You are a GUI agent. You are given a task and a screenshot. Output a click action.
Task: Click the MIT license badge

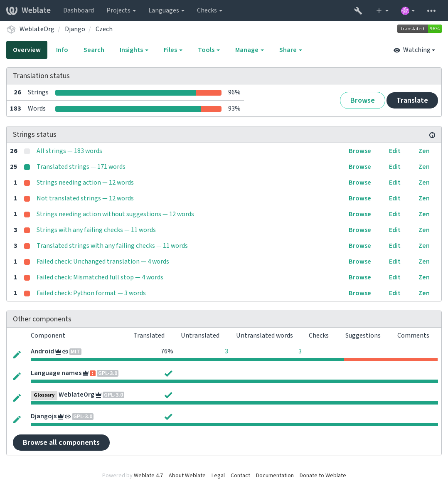tap(75, 352)
